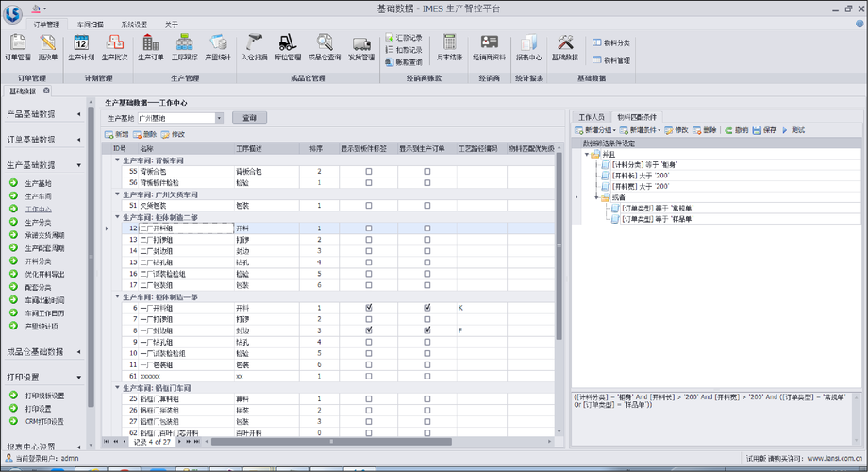Check 显示到板件标签 for 背板合包 row
868x472 pixels.
[369, 172]
